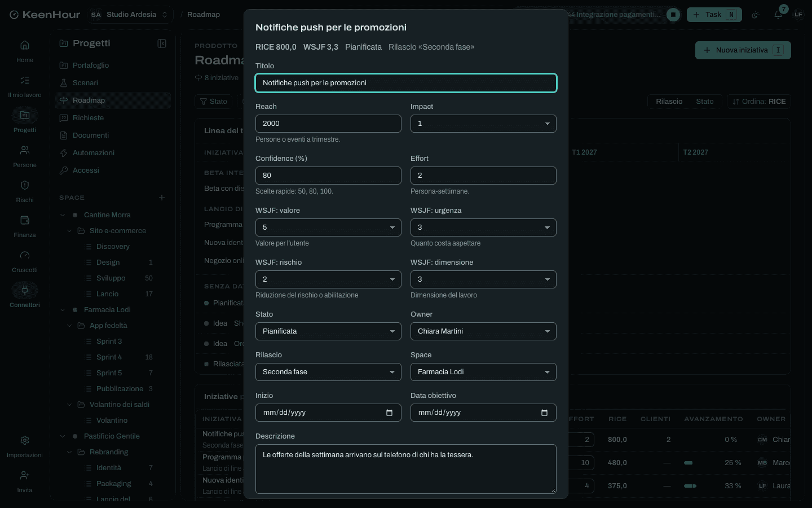Go to Home in the left sidebar
Image resolution: width=812 pixels, height=508 pixels.
click(25, 51)
